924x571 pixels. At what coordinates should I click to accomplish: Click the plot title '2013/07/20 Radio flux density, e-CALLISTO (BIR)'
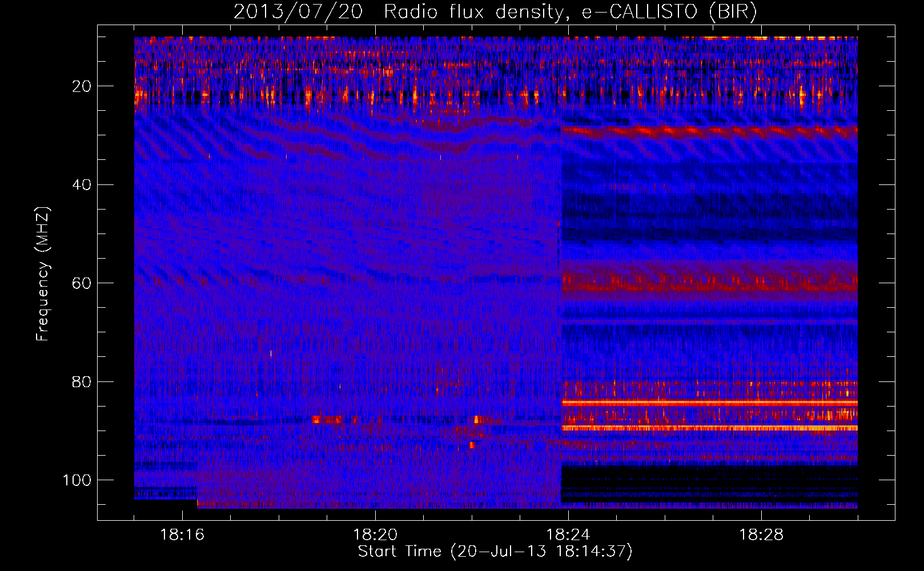pos(495,11)
